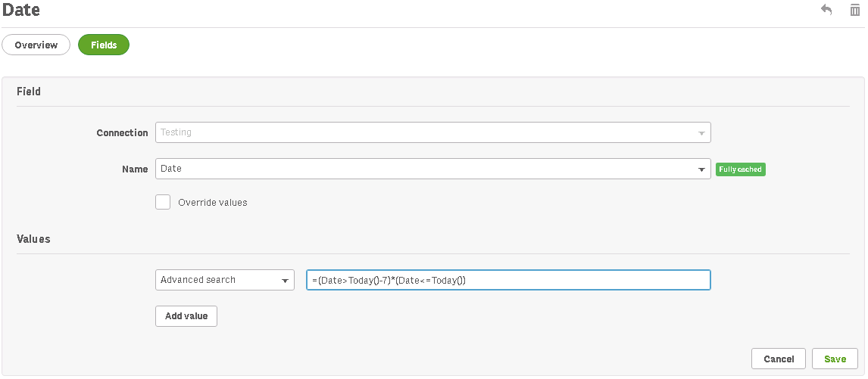Click the Cancel button
The image size is (868, 379).
[x=779, y=359]
